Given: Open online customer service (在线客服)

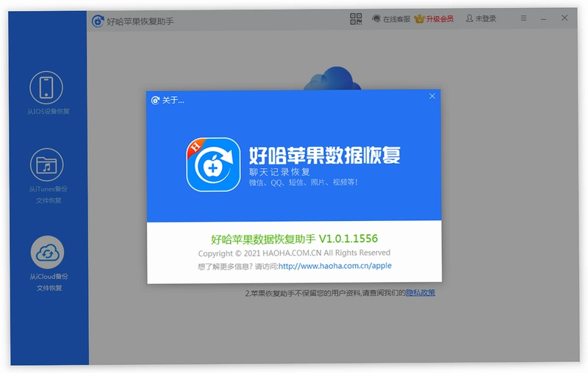Looking at the screenshot, I should 391,19.
